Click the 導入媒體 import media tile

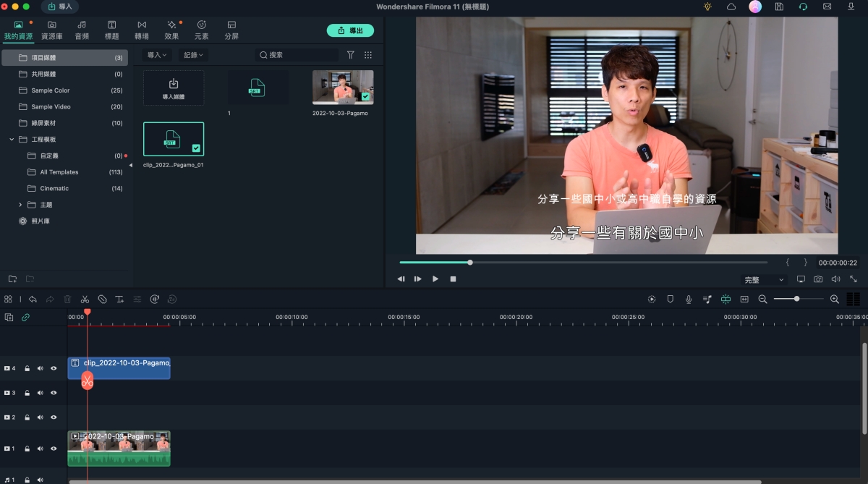[x=174, y=88]
